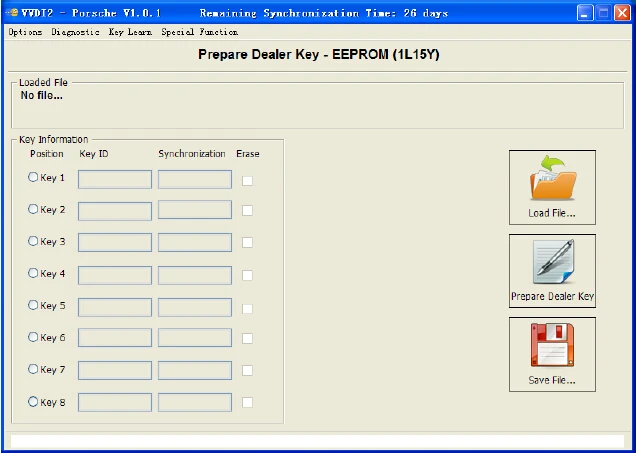Click the white status bar at window bottom

tap(317, 441)
